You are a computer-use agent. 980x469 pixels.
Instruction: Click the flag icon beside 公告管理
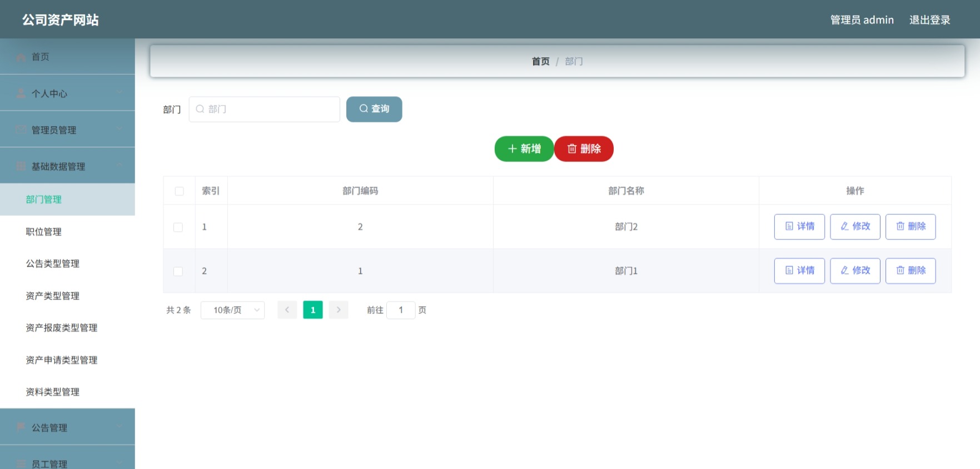(x=21, y=427)
